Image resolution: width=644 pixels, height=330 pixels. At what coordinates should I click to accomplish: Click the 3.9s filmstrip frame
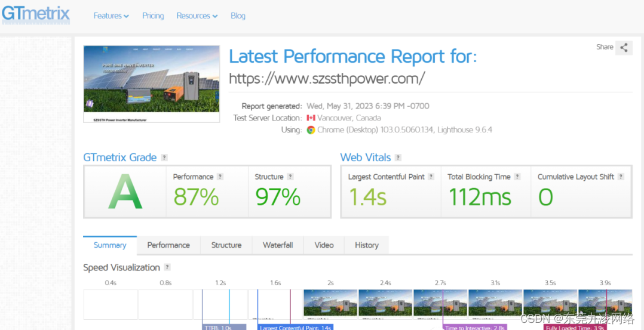pyautogui.click(x=605, y=304)
